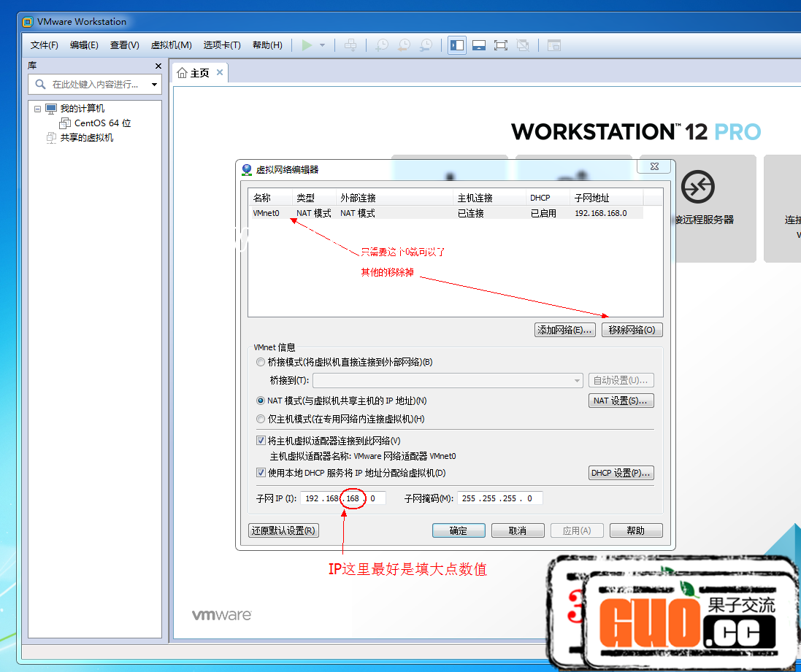This screenshot has width=801, height=672.
Task: Select host-only mode radio button
Action: pos(261,419)
